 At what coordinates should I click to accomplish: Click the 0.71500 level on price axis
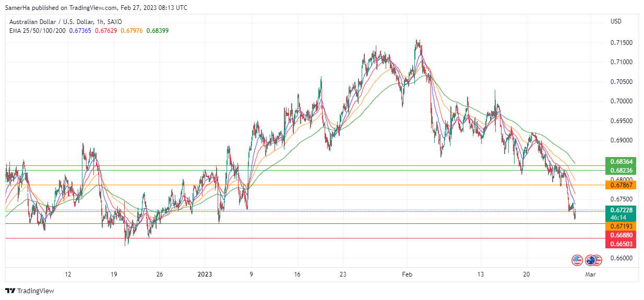[621, 42]
